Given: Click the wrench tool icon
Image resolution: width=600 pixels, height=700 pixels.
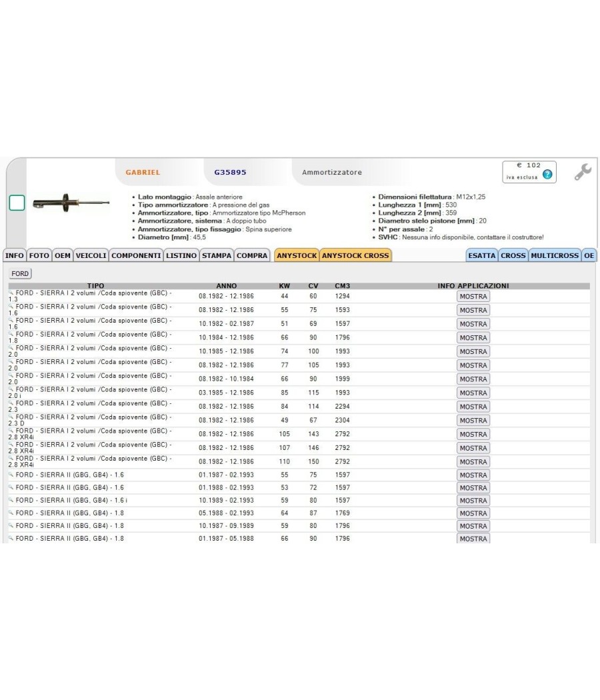Looking at the screenshot, I should (583, 172).
